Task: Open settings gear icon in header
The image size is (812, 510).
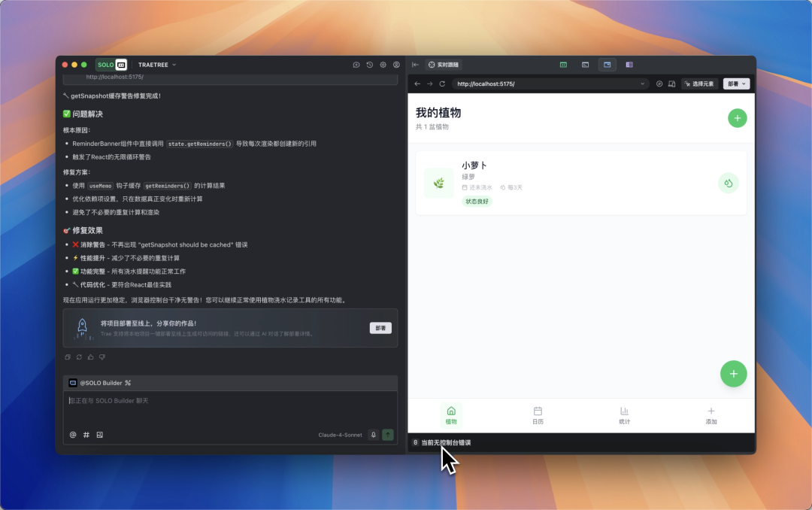Action: coord(383,65)
